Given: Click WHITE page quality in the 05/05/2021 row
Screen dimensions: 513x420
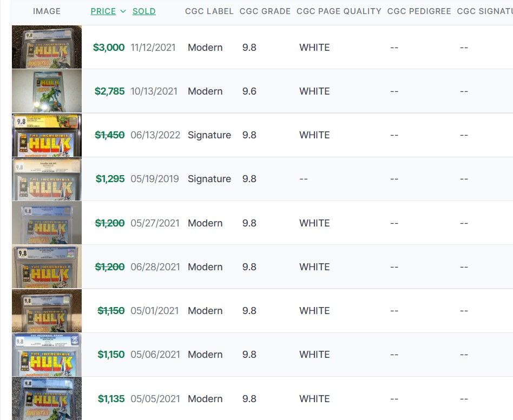Looking at the screenshot, I should click(x=314, y=399).
